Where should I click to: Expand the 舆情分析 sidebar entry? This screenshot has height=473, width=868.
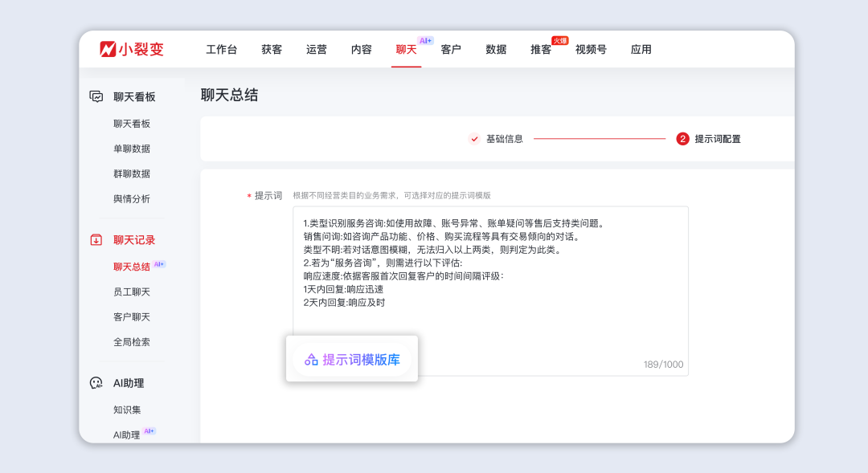point(133,198)
